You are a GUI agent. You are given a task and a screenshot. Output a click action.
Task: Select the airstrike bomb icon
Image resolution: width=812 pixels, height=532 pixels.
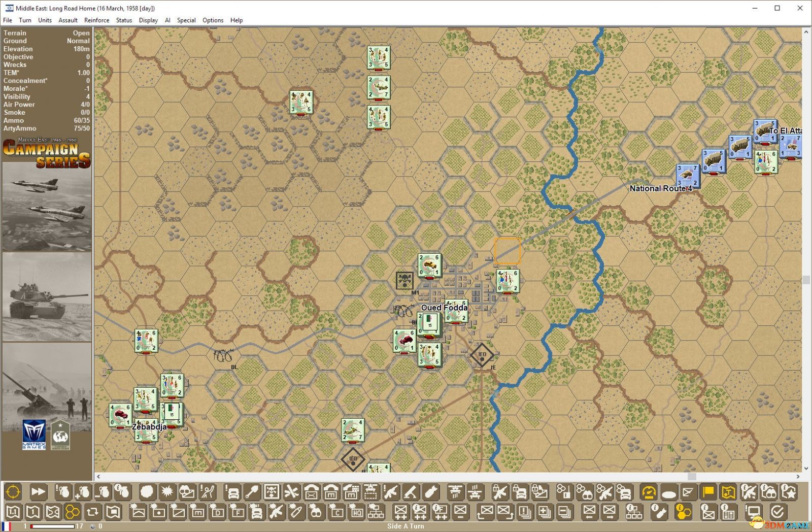pyautogui.click(x=430, y=492)
